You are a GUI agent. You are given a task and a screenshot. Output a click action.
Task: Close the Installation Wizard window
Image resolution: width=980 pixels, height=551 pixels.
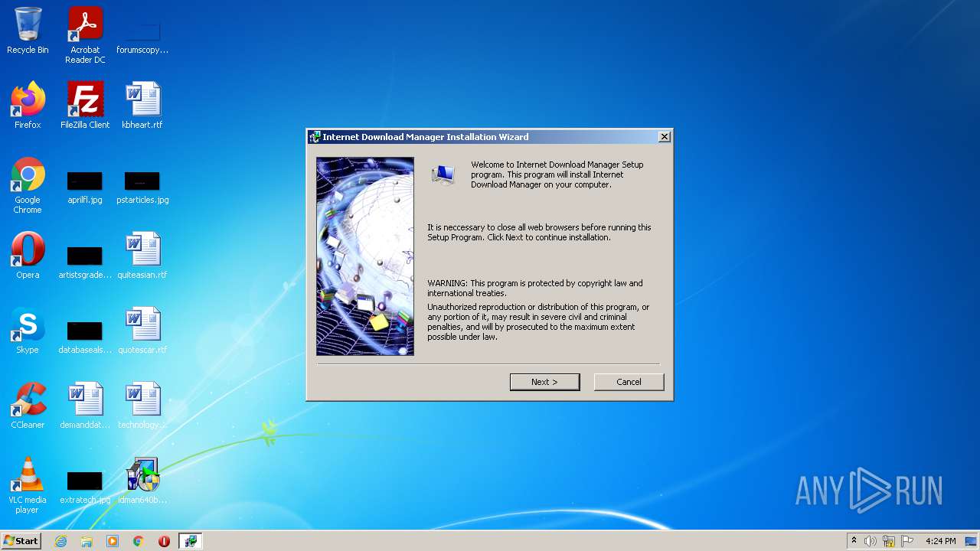[665, 137]
